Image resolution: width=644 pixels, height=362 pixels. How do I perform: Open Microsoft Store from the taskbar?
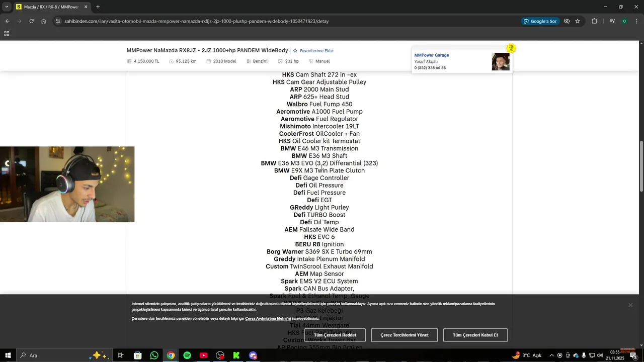137,355
